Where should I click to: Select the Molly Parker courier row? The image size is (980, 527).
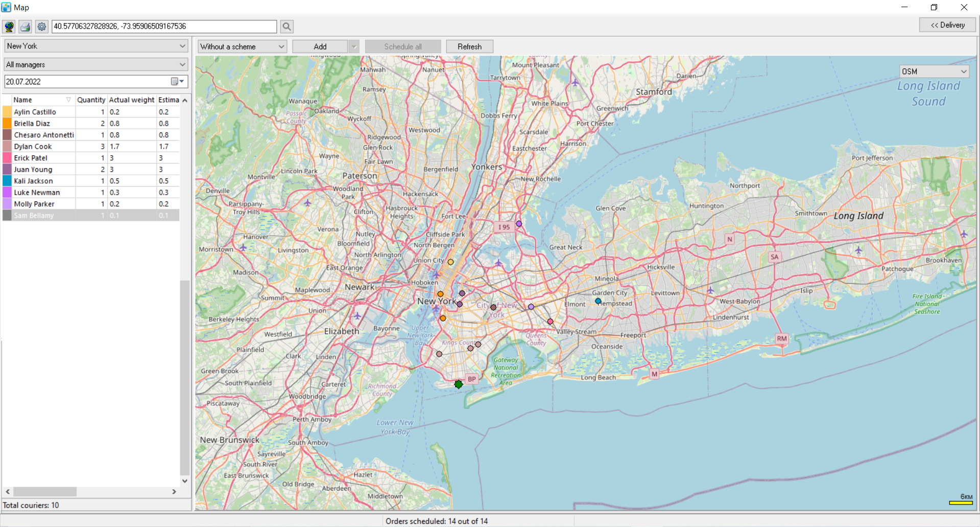[91, 204]
